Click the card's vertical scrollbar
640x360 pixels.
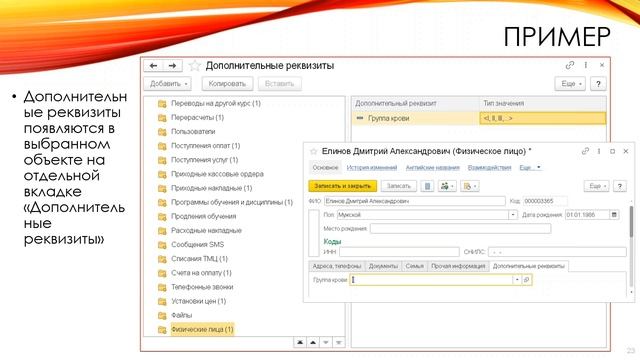631,222
